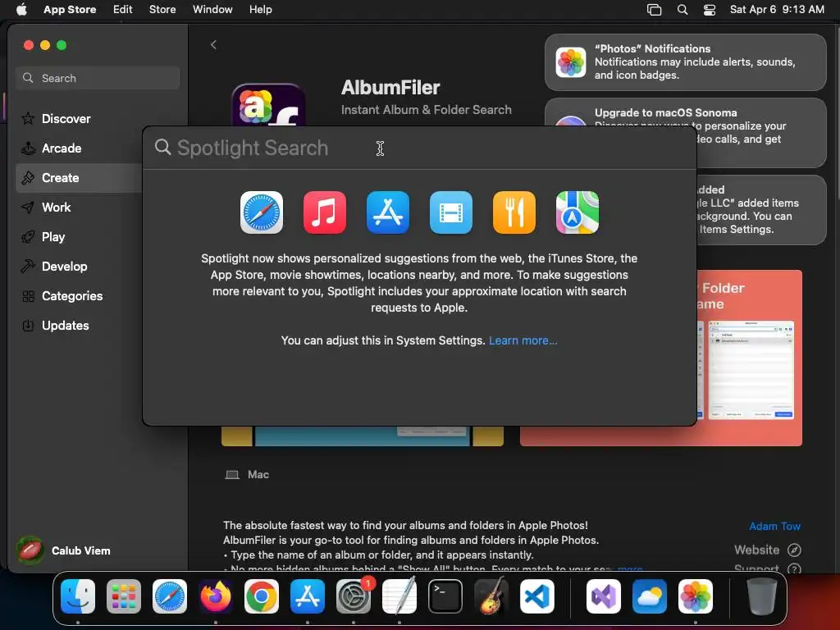
Task: Launch Google Chrome from the Dock
Action: pos(262,596)
